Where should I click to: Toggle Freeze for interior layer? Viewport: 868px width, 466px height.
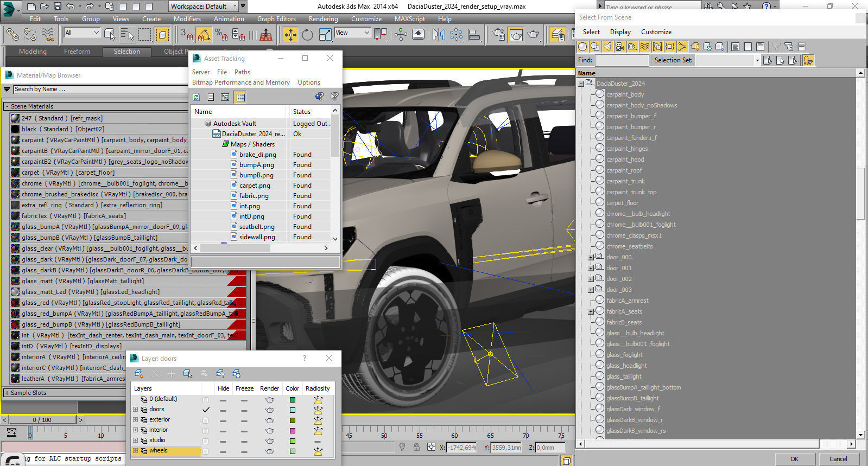click(244, 430)
